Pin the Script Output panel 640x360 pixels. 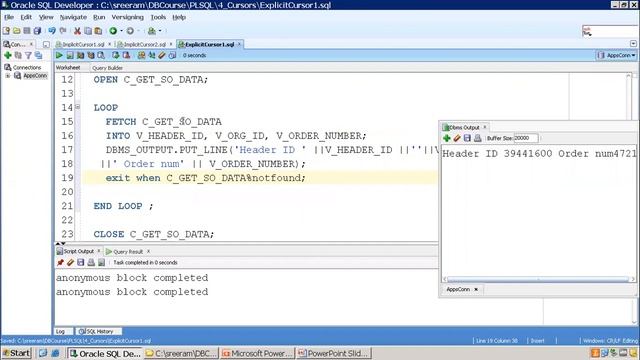click(x=60, y=262)
